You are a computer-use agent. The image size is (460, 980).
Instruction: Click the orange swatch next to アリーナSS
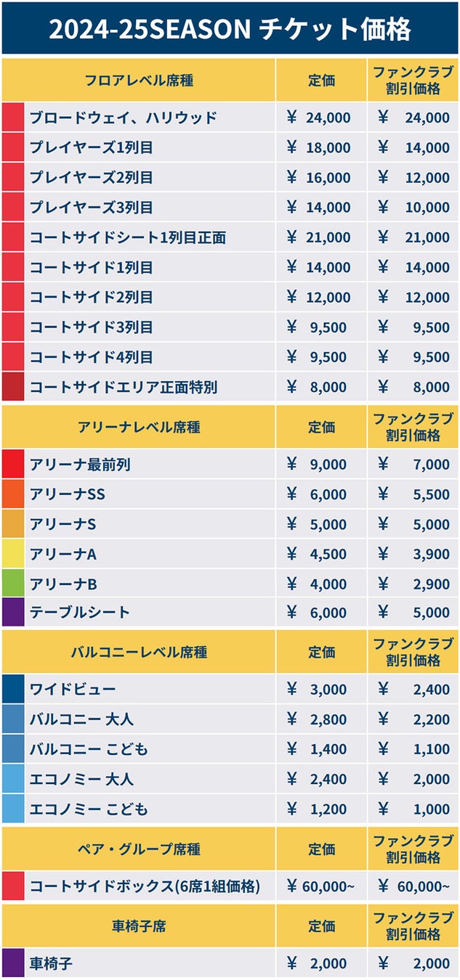tap(13, 494)
